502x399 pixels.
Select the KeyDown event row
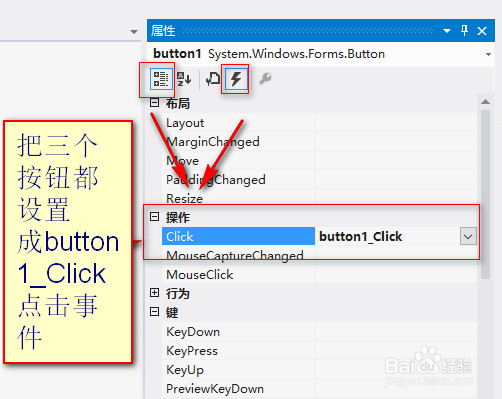(319, 332)
